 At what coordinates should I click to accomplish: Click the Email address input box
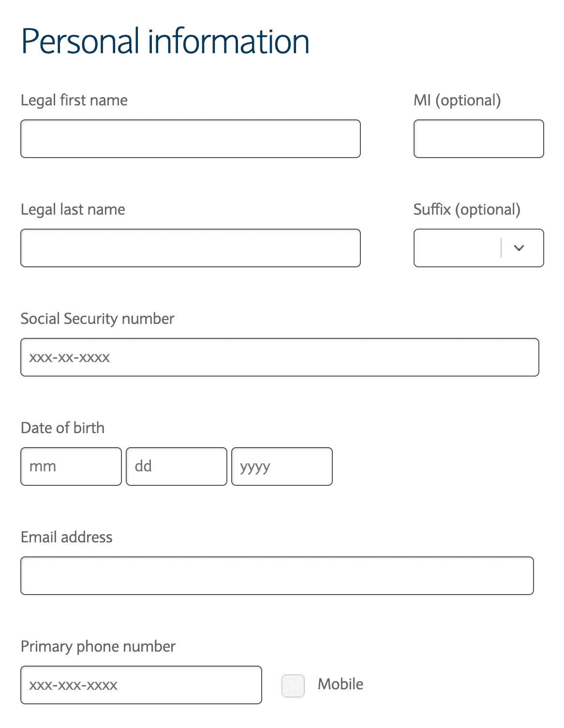[x=277, y=576]
